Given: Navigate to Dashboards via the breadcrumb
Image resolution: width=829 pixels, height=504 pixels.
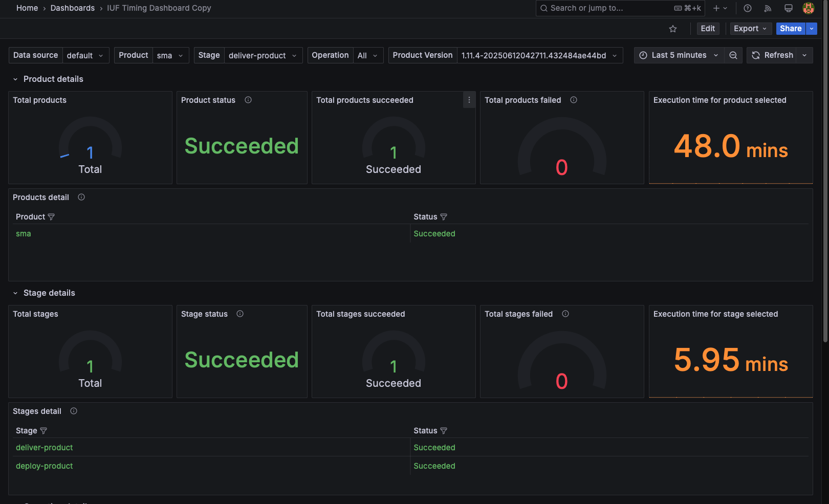Looking at the screenshot, I should pyautogui.click(x=72, y=8).
